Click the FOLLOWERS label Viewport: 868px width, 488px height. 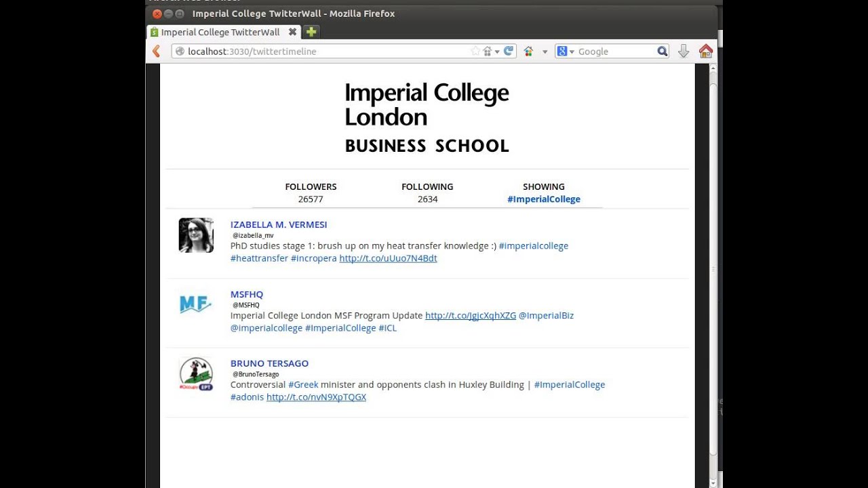point(311,187)
